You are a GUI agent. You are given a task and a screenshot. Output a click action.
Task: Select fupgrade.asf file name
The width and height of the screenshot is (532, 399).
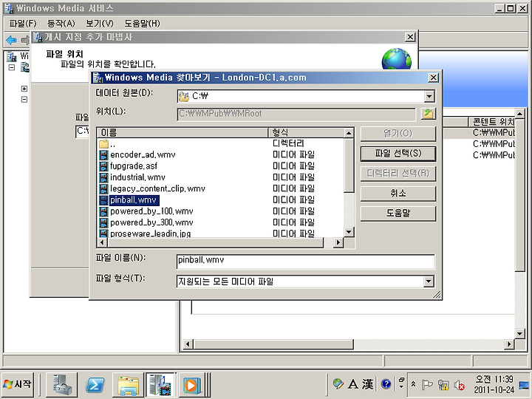coord(134,166)
